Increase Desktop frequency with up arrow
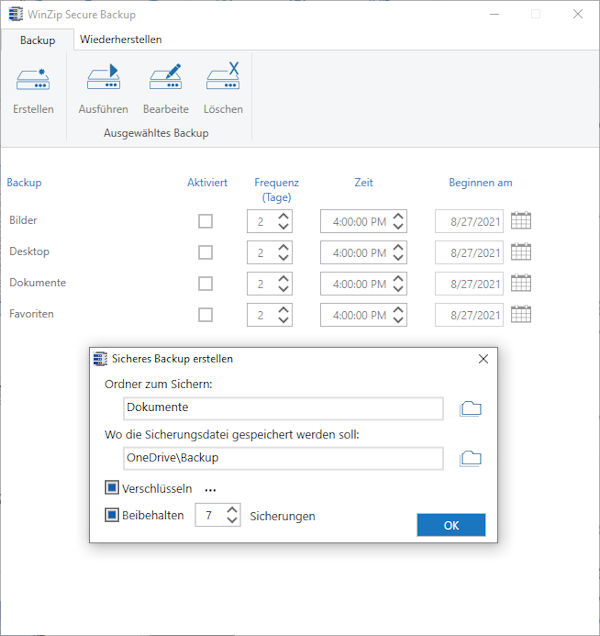Viewport: 600px width, 636px height. 283,247
